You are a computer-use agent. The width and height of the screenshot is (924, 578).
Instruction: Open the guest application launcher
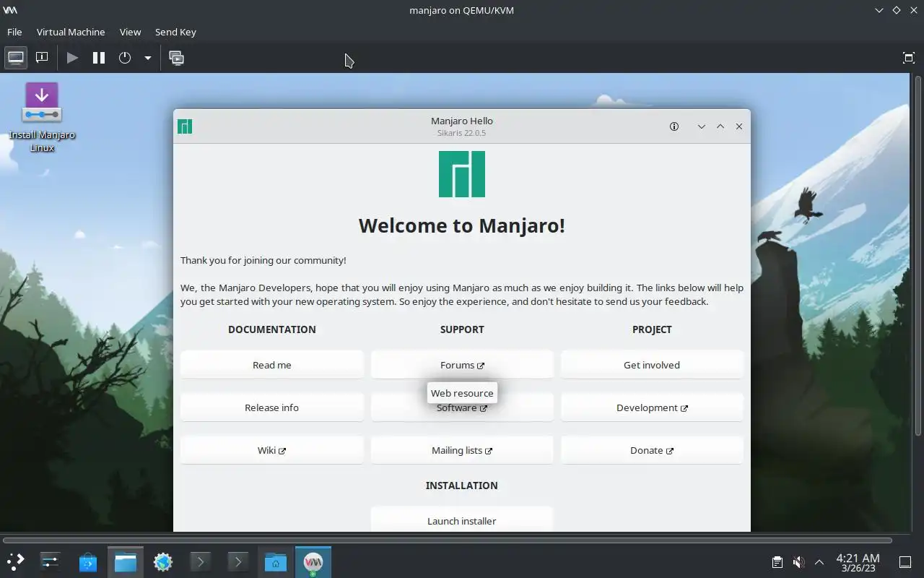tap(14, 561)
